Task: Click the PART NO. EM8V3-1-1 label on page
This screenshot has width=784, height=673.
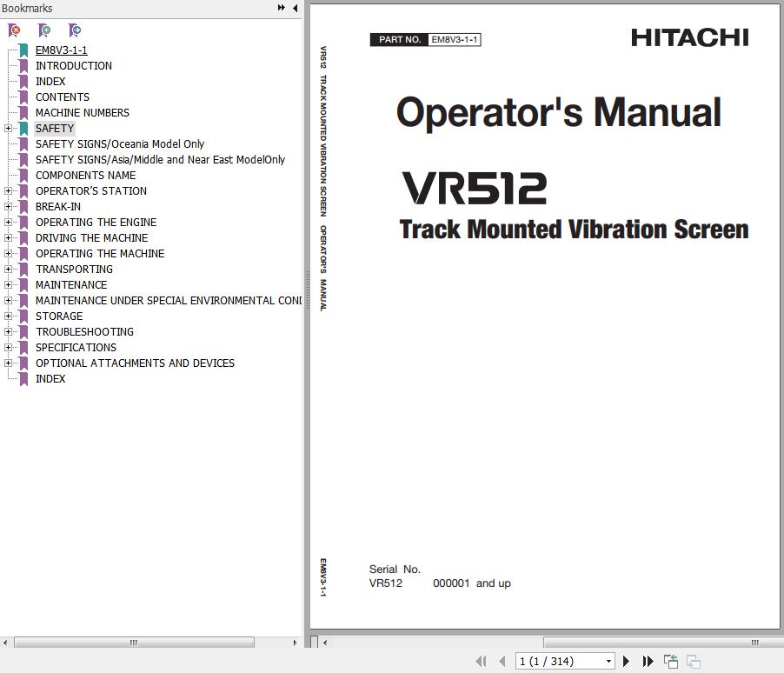Action: pyautogui.click(x=426, y=39)
